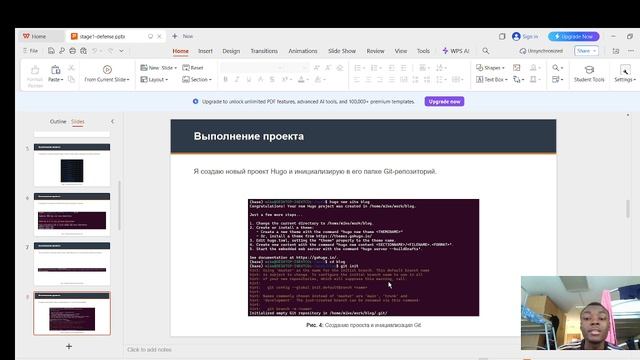Click the Insert Picture icon beside Shapes
This screenshot has height=360, width=640.
coord(516,68)
